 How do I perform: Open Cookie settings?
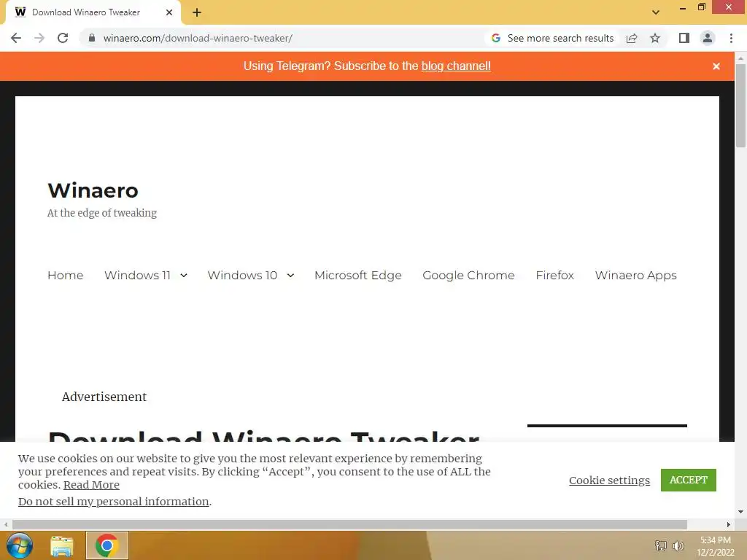(x=609, y=480)
